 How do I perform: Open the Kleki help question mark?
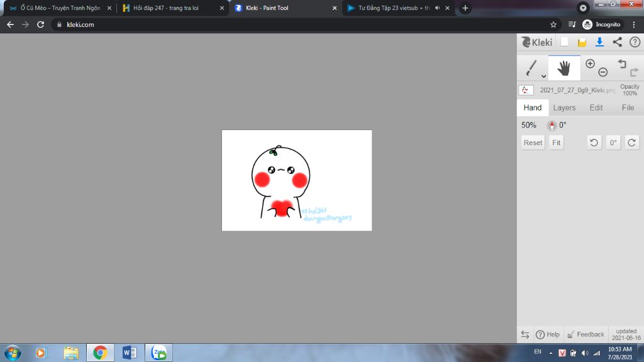click(x=635, y=42)
